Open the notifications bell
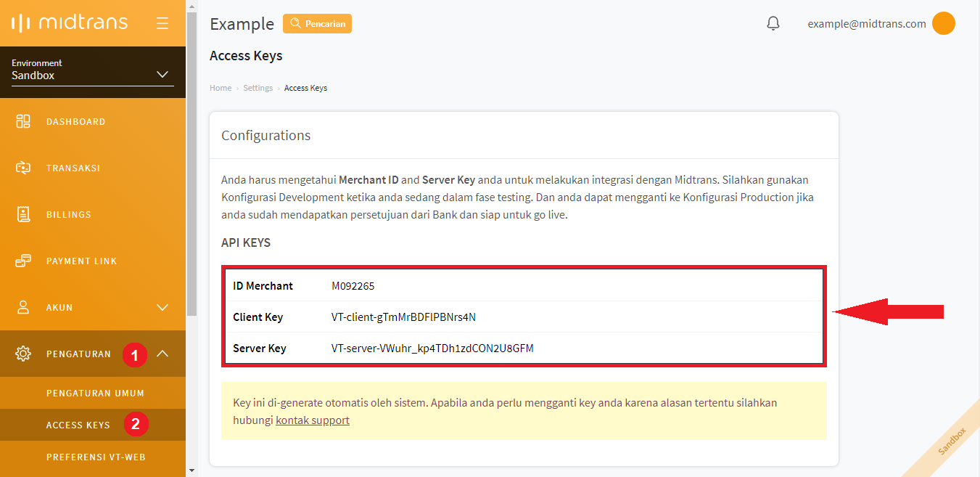 click(773, 24)
